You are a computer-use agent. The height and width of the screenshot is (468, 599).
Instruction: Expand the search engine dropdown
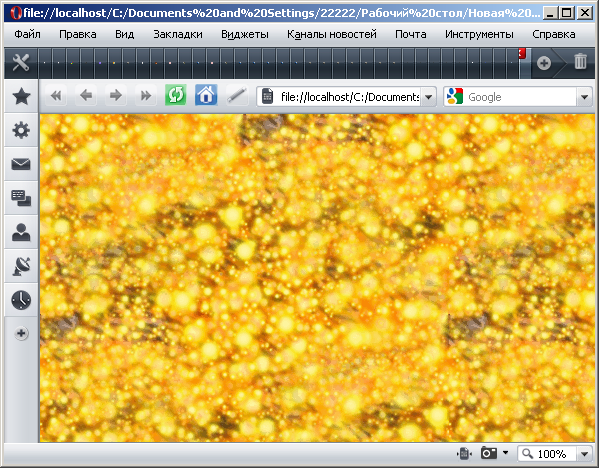coord(584,97)
